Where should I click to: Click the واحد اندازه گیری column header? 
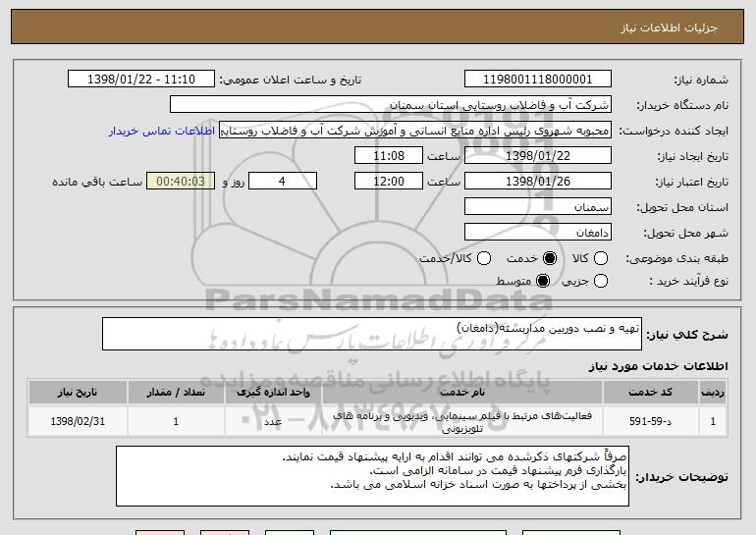point(273,393)
